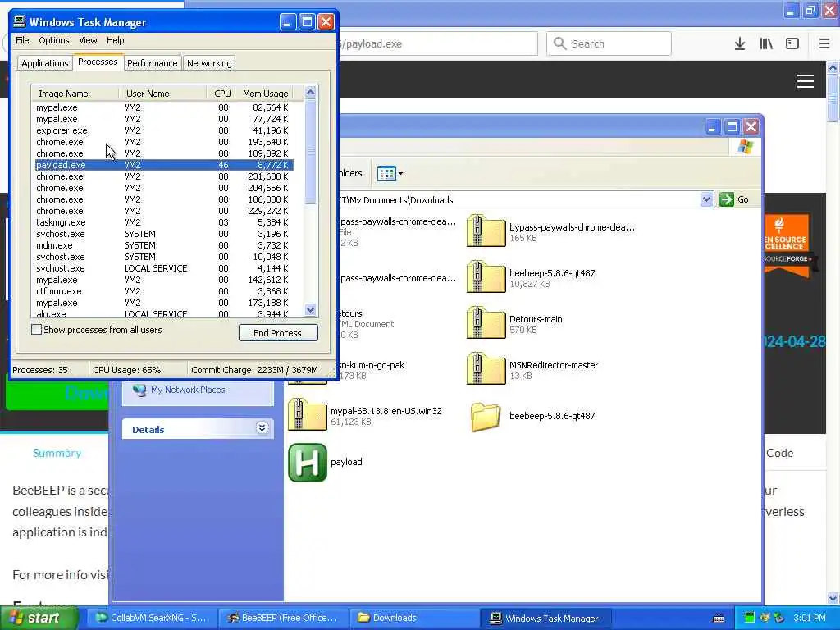
Task: Click browser page scroll up arrow
Action: point(833,67)
